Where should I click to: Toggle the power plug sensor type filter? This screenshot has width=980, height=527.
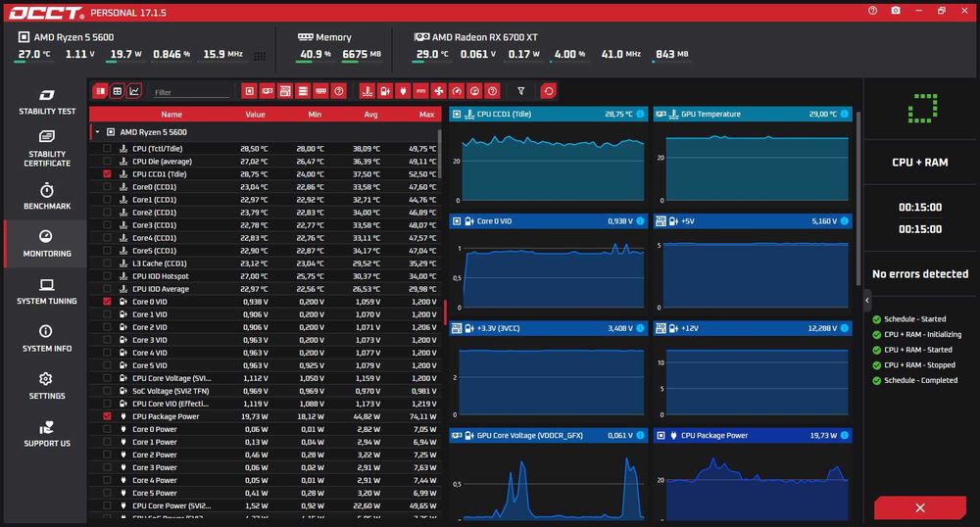(x=403, y=91)
